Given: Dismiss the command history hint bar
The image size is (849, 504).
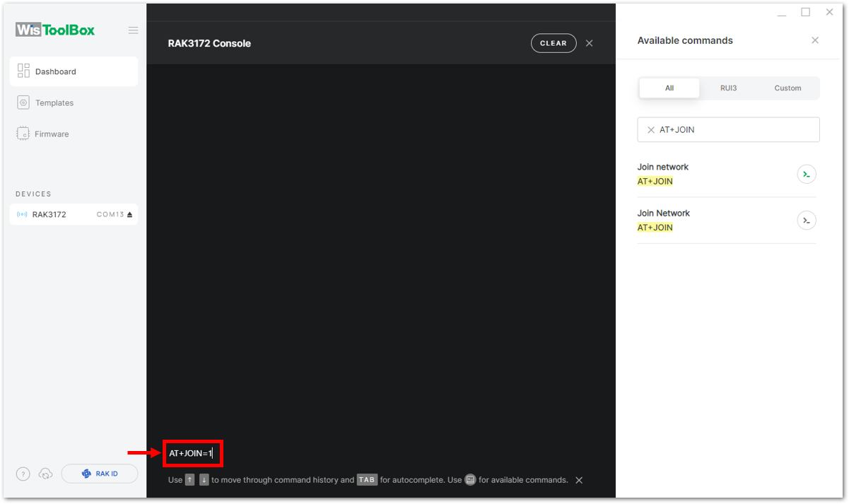Looking at the screenshot, I should click(x=579, y=480).
